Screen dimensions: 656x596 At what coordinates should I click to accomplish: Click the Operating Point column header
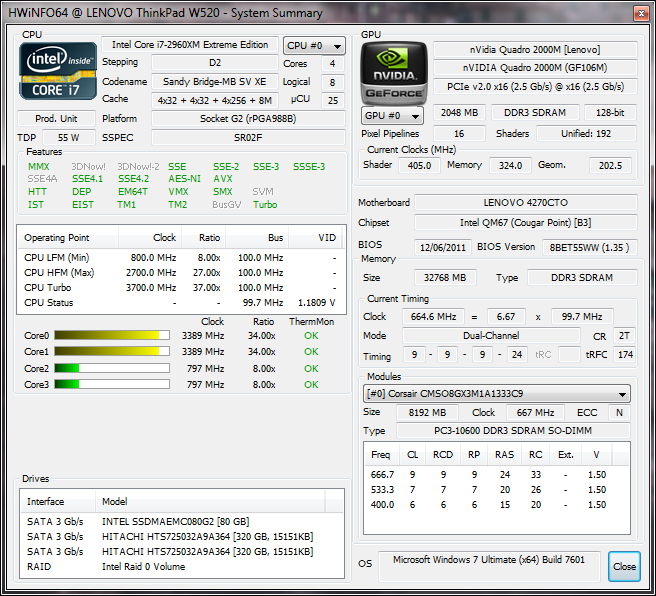(67, 238)
